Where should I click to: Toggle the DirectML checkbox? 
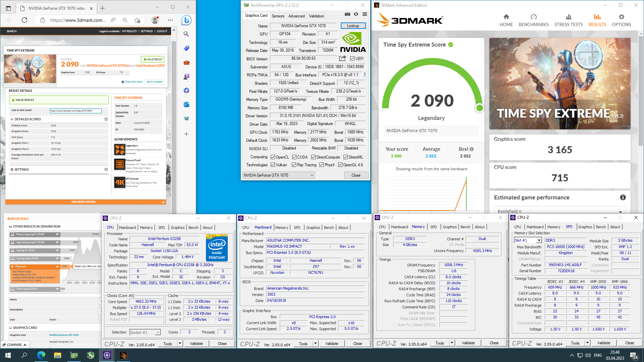345,157
